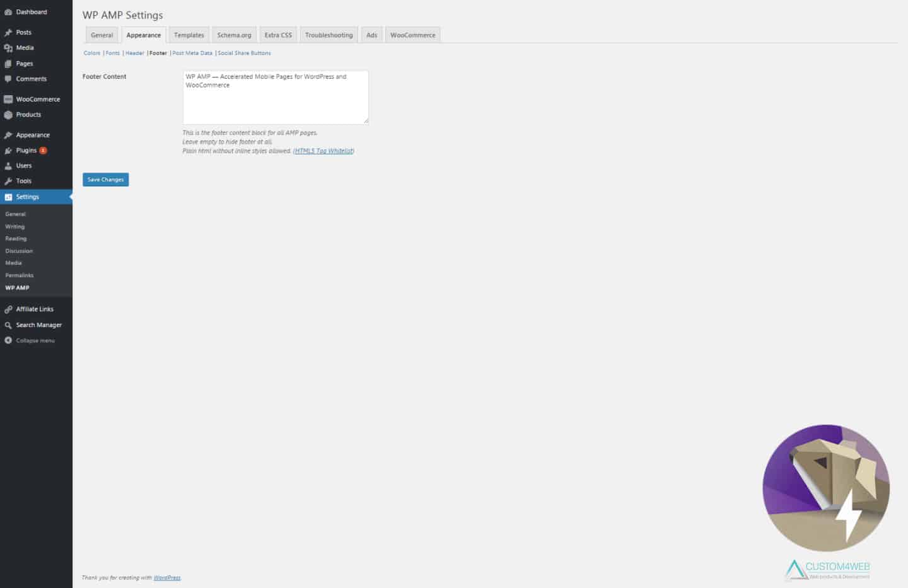This screenshot has width=908, height=588.
Task: Open the Search Manager menu label
Action: [x=39, y=325]
